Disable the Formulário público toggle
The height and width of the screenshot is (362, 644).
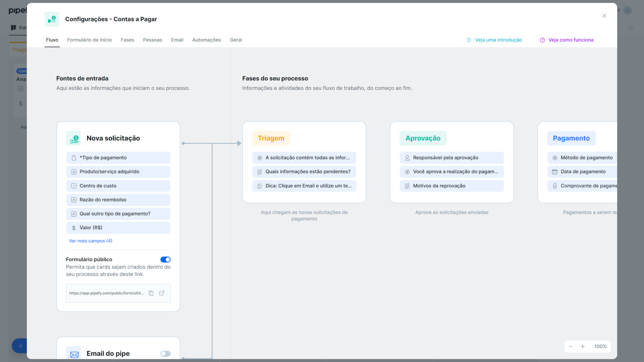tap(165, 259)
